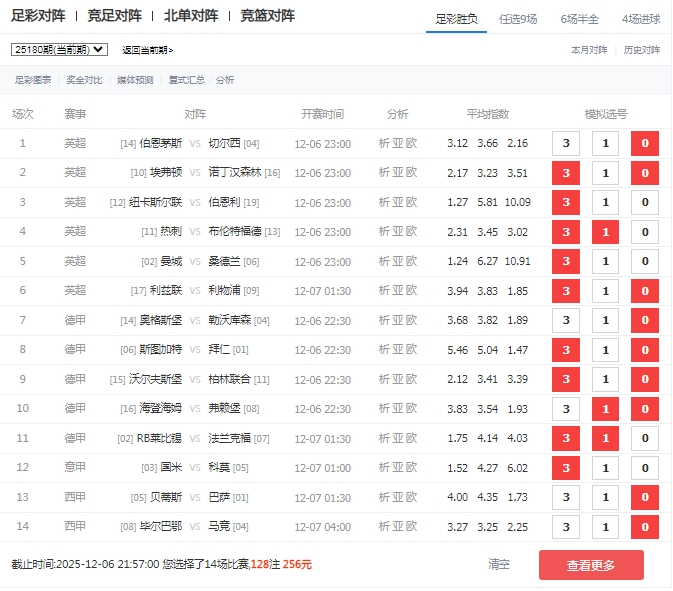
Task: Select the 4场进球 tab
Action: click(642, 18)
